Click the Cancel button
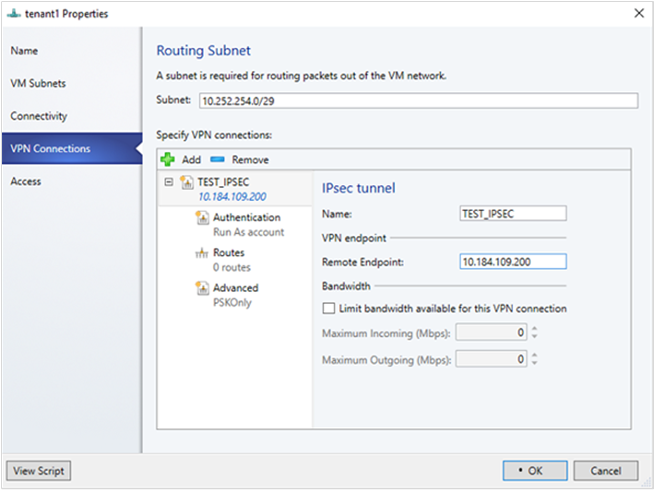The width and height of the screenshot is (655, 490). point(606,470)
